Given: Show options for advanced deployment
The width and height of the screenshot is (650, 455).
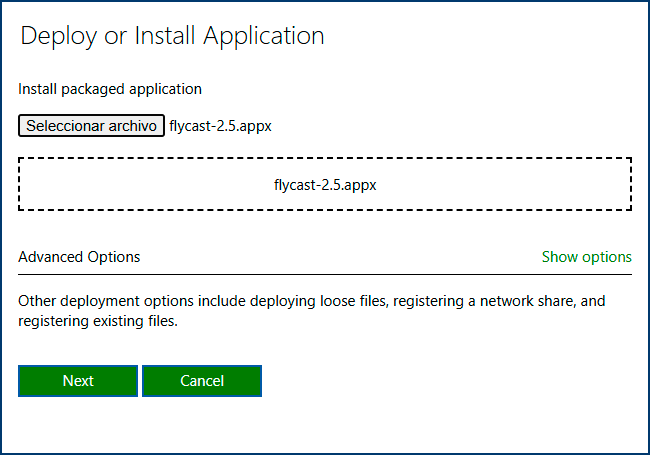Looking at the screenshot, I should coord(587,257).
